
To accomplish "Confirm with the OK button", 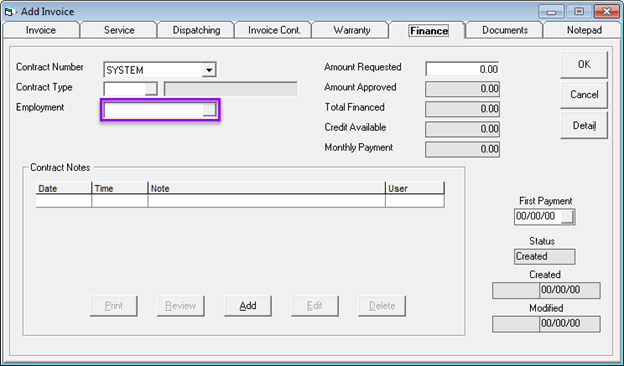I will [584, 64].
